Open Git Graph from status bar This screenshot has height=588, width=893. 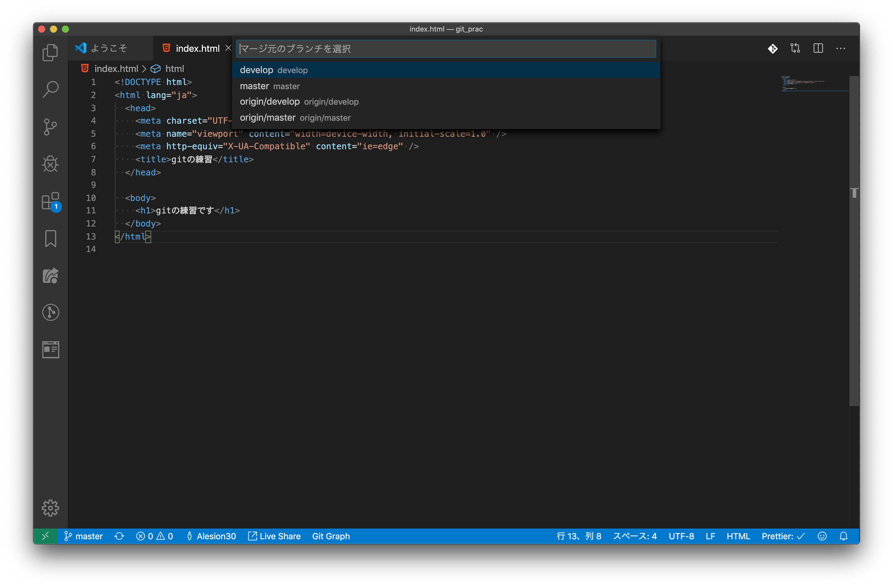pyautogui.click(x=331, y=536)
